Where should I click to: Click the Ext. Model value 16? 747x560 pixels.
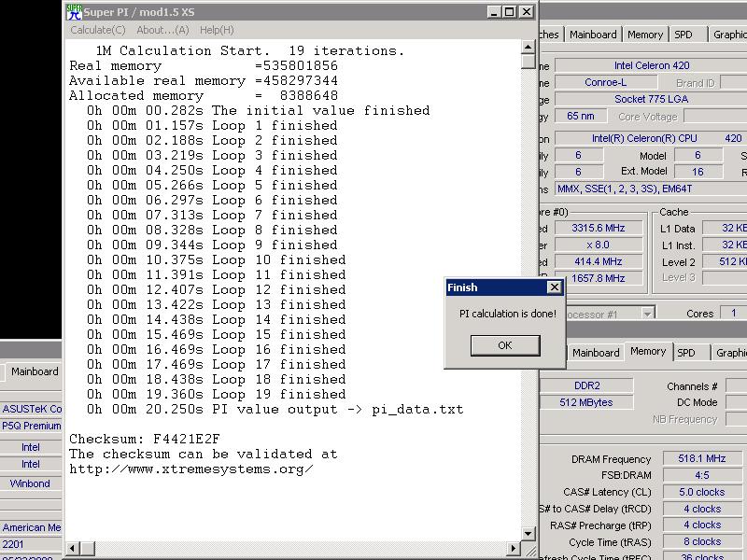pyautogui.click(x=698, y=172)
